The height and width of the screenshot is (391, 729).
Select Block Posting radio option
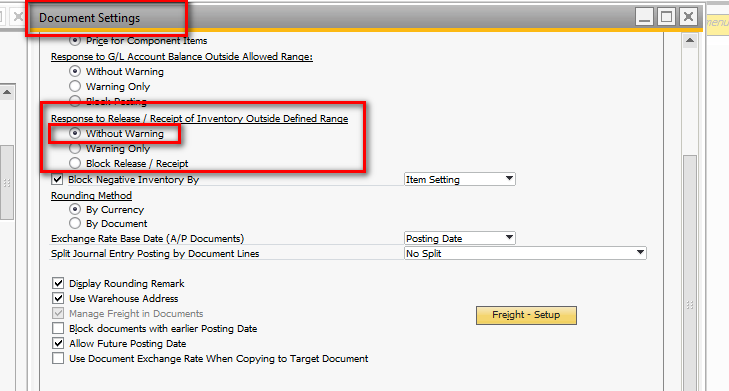pos(75,101)
